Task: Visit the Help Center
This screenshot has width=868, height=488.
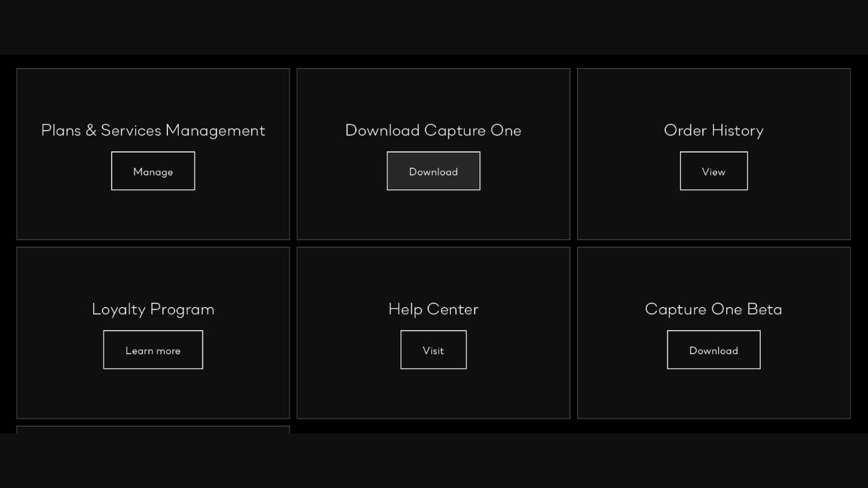Action: (433, 350)
